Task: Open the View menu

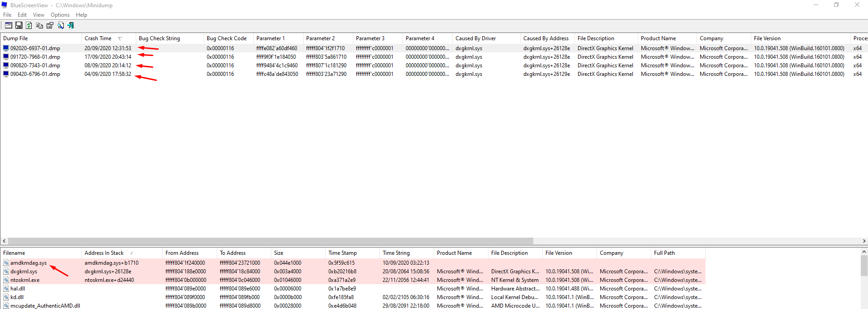Action: point(38,15)
